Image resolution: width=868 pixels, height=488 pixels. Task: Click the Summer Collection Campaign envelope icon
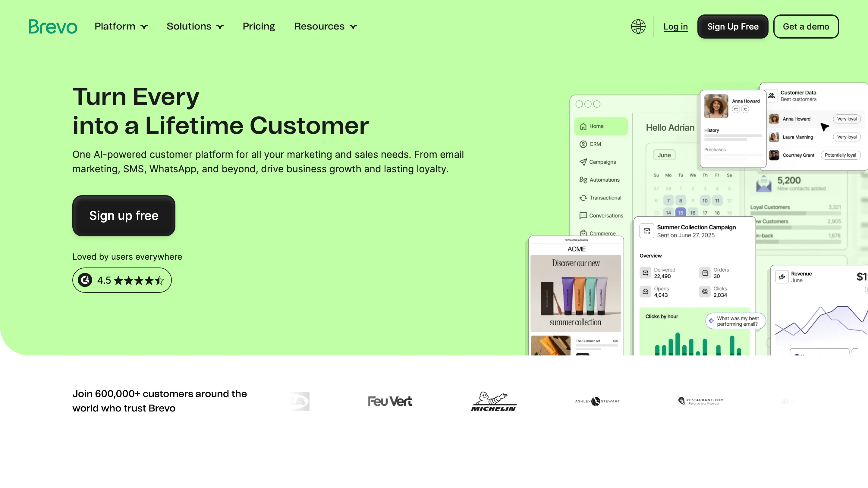click(x=647, y=231)
